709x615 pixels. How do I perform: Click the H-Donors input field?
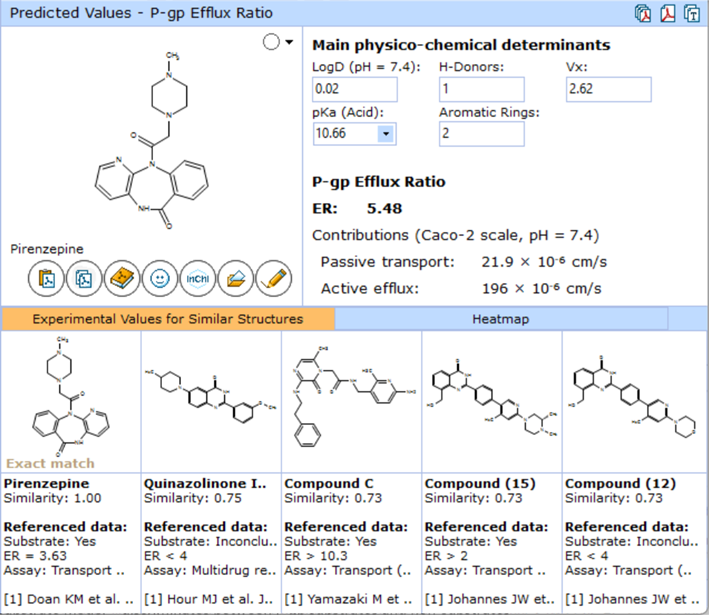tap(481, 90)
